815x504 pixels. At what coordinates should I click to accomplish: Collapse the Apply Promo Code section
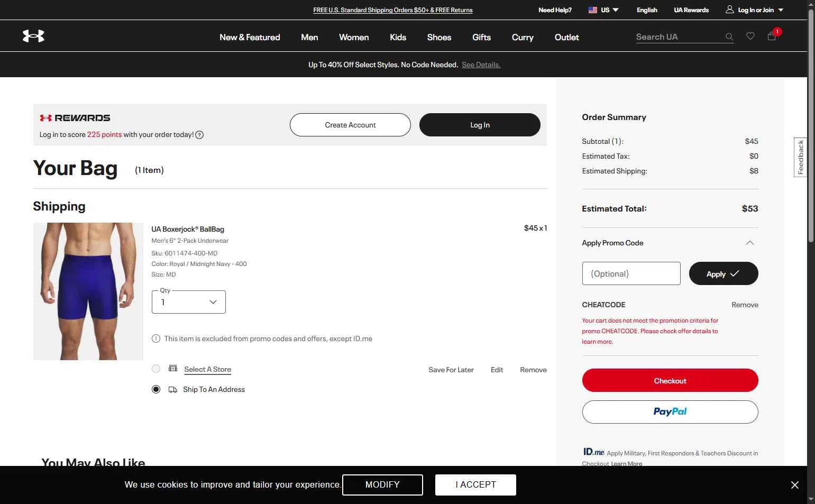749,243
